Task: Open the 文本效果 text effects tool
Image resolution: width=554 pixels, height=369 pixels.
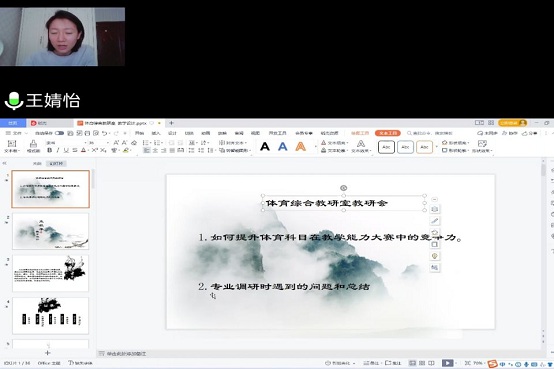Action: coord(361,146)
